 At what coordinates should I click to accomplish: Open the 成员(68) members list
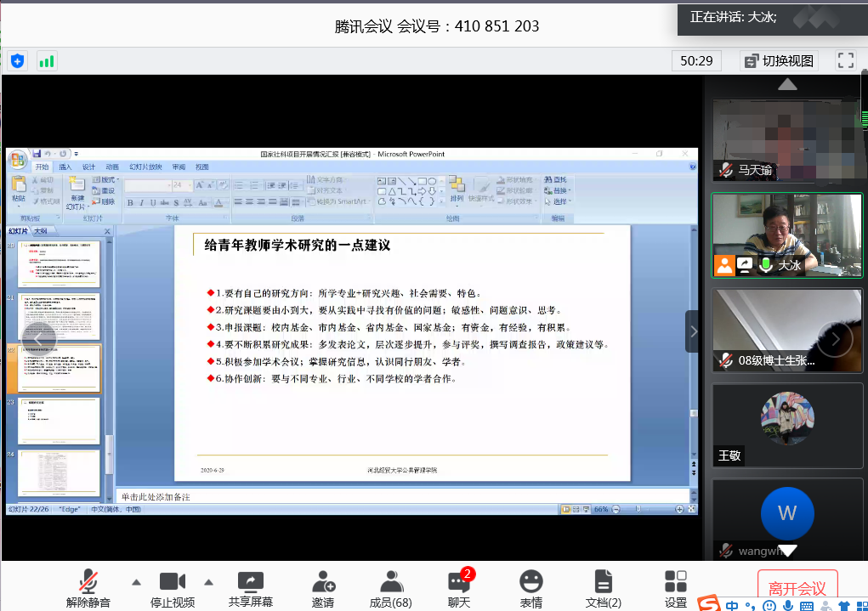point(391,588)
